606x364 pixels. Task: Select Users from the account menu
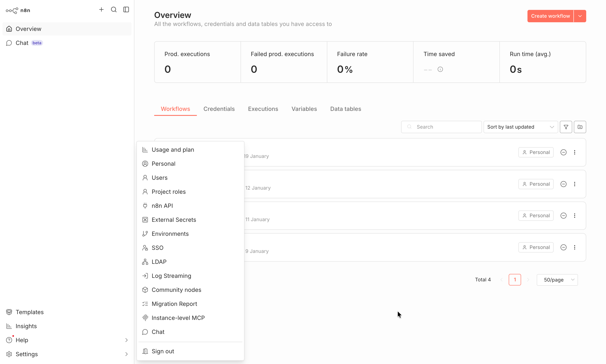coord(160,178)
